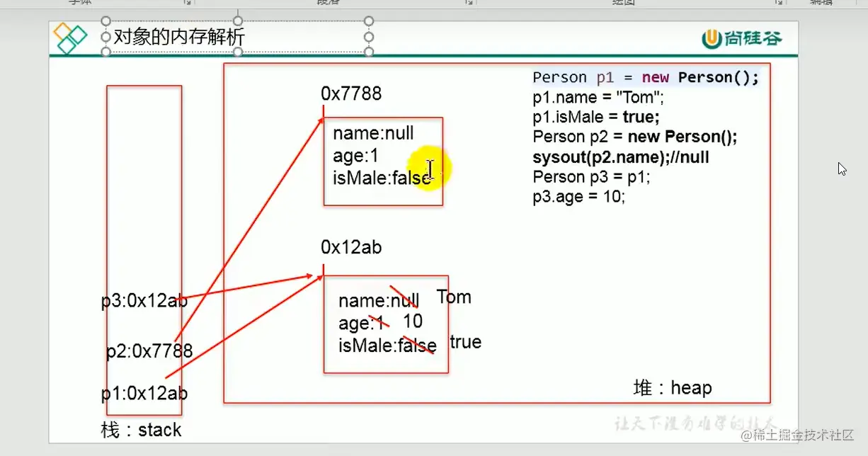
Task: Click the p2:0x7788 stack variable
Action: [149, 350]
